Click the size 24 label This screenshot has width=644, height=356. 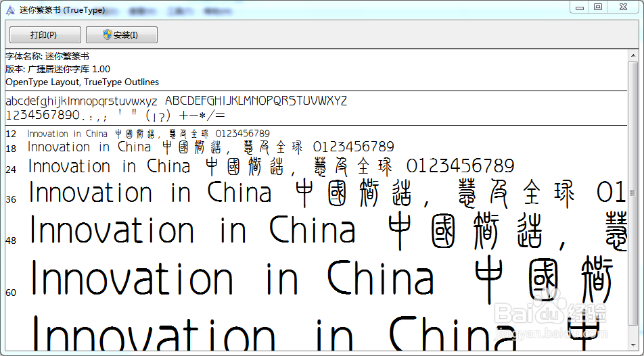[11, 169]
